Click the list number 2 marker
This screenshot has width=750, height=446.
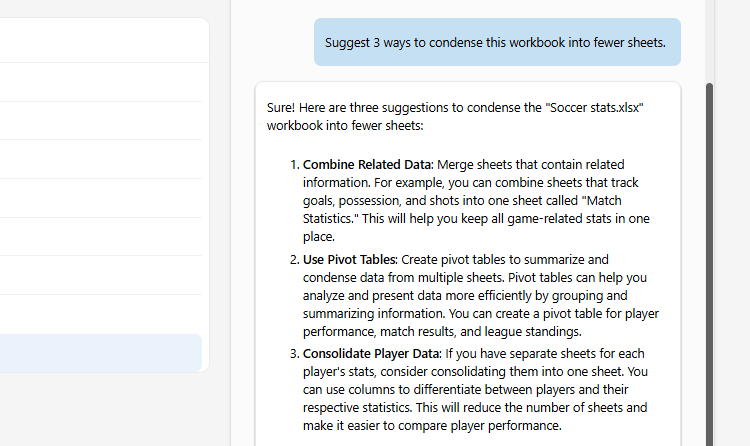click(294, 259)
